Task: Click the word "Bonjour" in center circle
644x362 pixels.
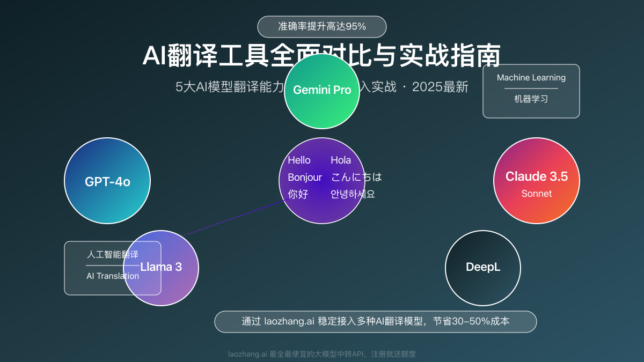Action: [x=305, y=177]
